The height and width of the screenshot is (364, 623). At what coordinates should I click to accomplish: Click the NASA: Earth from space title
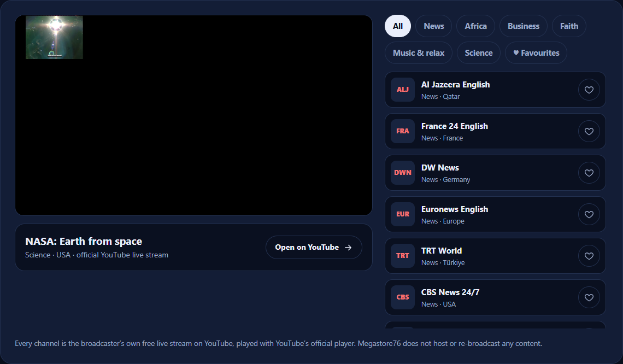[84, 241]
